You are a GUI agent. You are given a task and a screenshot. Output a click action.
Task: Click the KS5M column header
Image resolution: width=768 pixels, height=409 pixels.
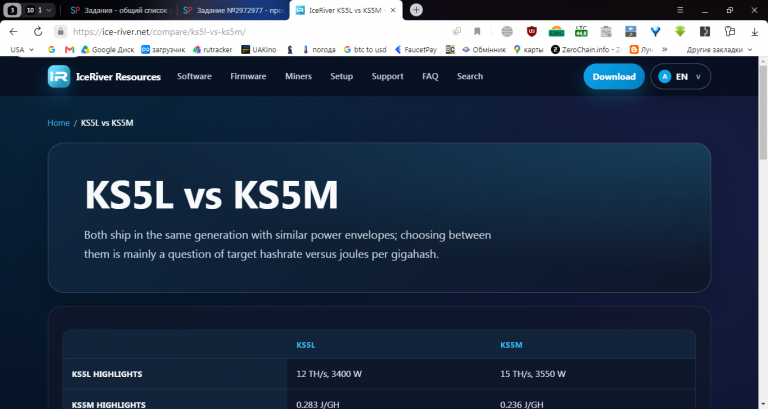point(511,345)
